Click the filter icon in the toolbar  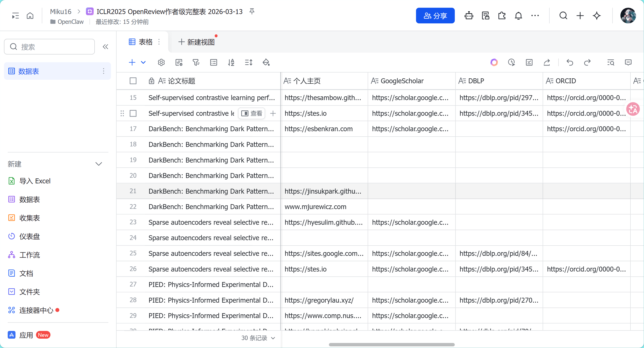coord(196,62)
